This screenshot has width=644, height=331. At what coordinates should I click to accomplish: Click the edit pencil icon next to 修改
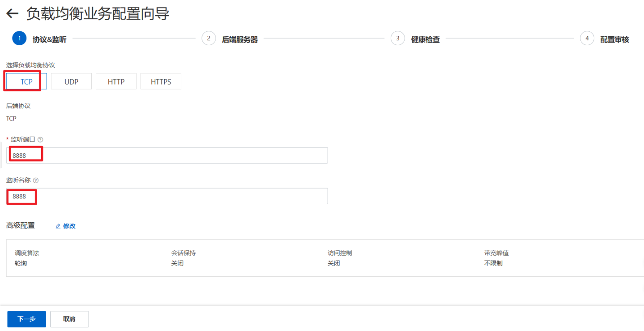(58, 226)
